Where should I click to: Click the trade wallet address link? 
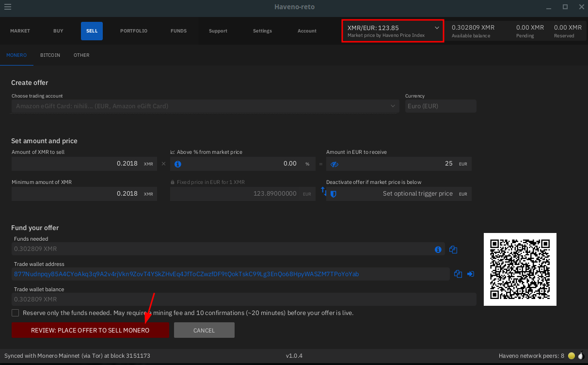(187, 274)
